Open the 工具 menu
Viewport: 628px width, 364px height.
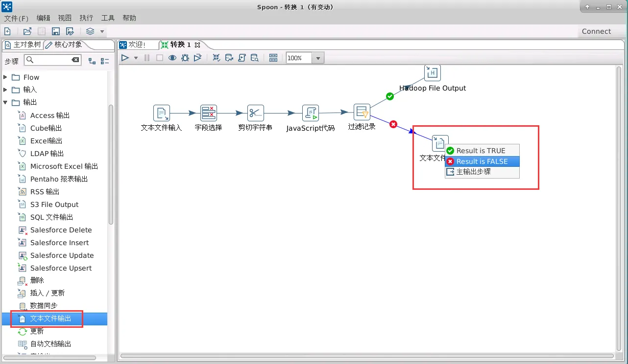[x=108, y=18]
